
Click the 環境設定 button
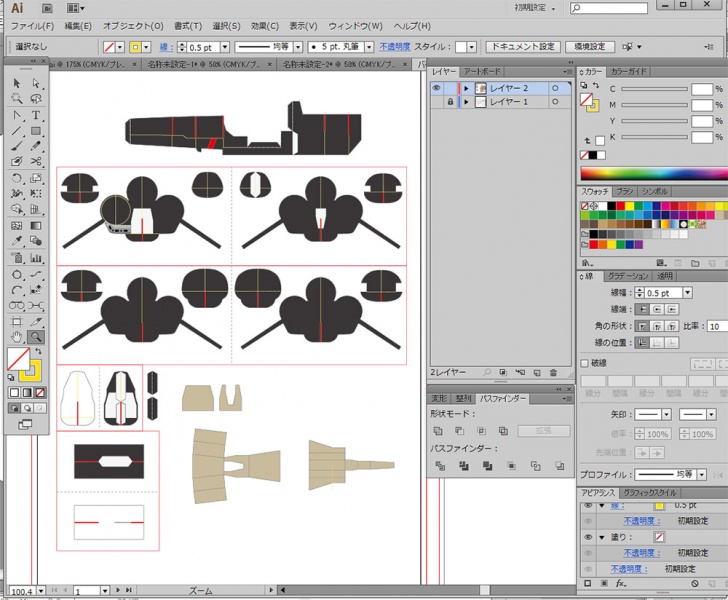[590, 46]
